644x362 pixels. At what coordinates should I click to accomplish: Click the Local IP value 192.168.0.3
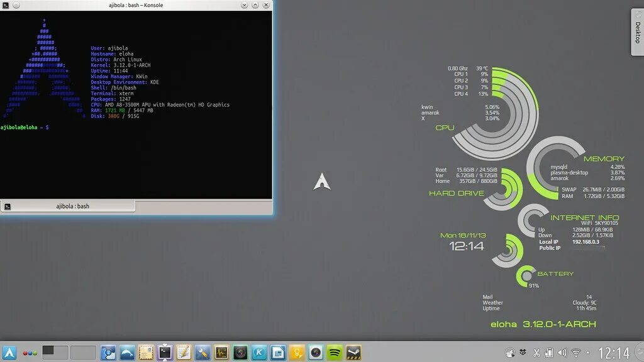click(586, 242)
